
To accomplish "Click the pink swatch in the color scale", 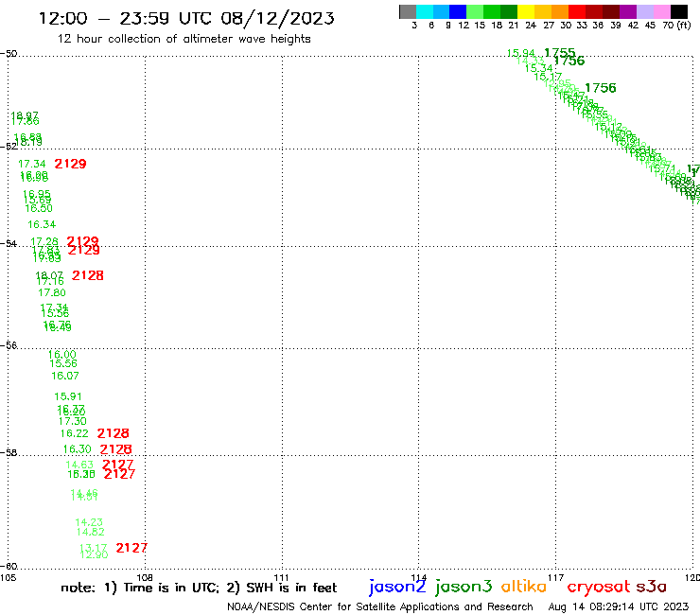I will pyautogui.click(x=662, y=11).
